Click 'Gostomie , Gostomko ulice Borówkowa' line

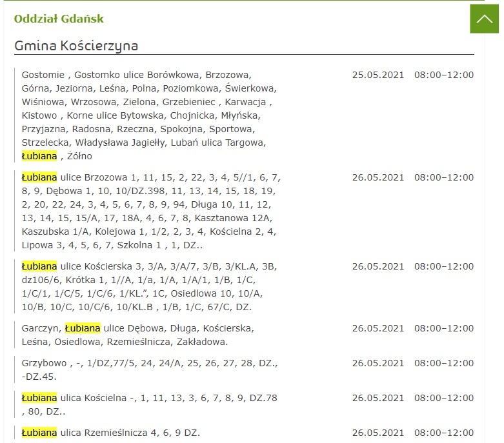tap(137, 75)
